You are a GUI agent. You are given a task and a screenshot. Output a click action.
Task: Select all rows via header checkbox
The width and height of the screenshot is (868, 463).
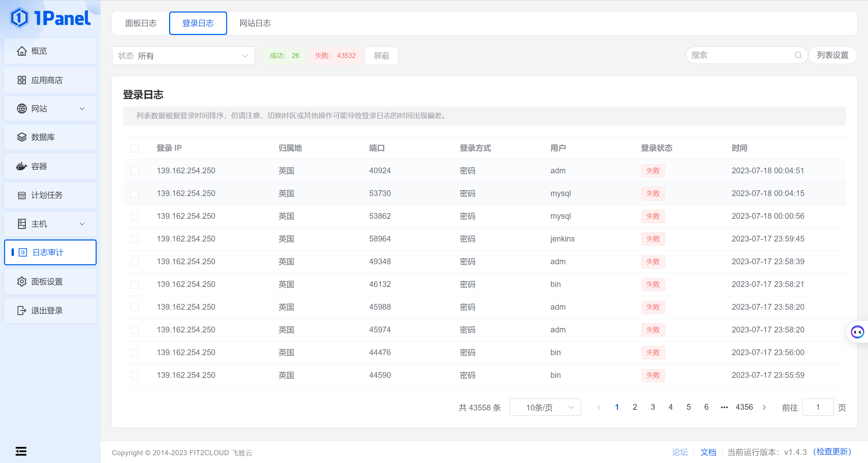[x=135, y=148]
